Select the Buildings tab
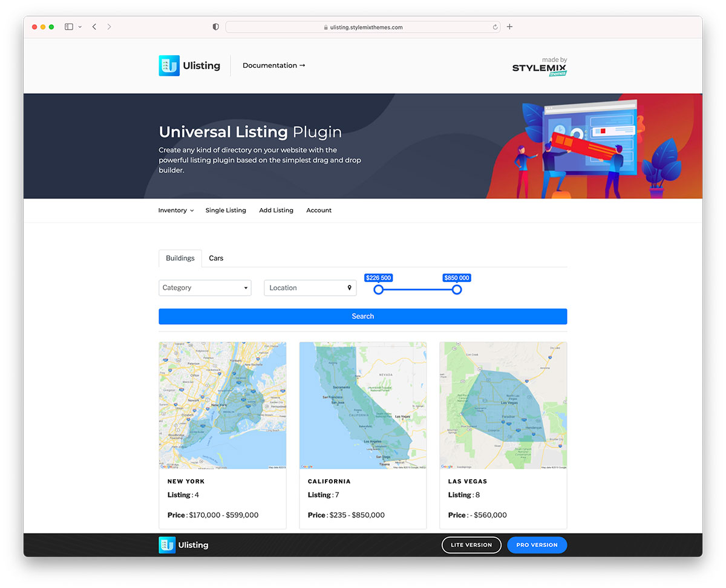This screenshot has width=726, height=588. [180, 258]
